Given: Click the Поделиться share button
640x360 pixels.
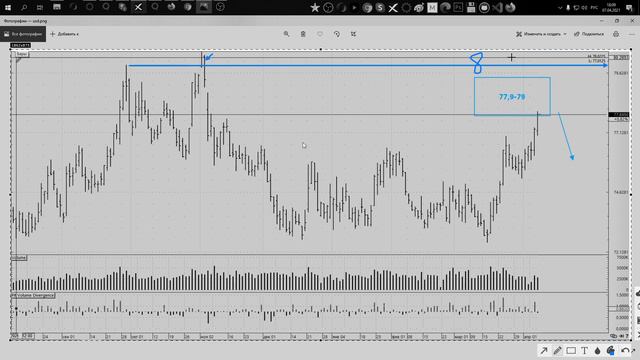Looking at the screenshot, I should pos(589,34).
